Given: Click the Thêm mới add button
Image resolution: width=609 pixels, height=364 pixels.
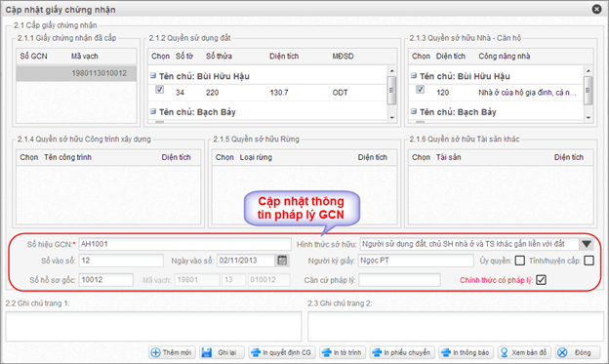Looking at the screenshot, I should [172, 352].
